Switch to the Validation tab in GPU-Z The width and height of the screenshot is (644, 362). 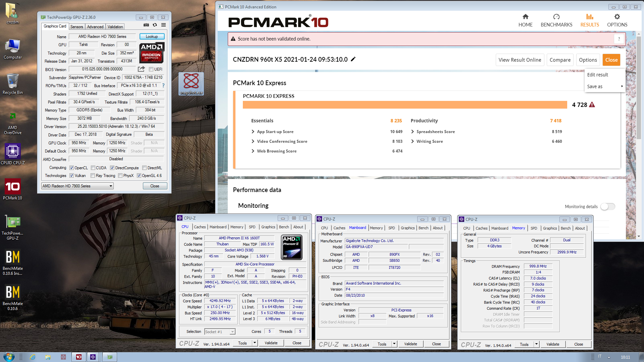click(x=115, y=27)
